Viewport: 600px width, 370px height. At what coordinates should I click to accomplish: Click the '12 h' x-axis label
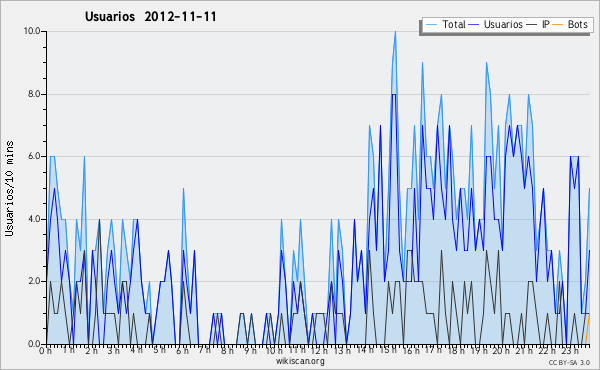[319, 351]
